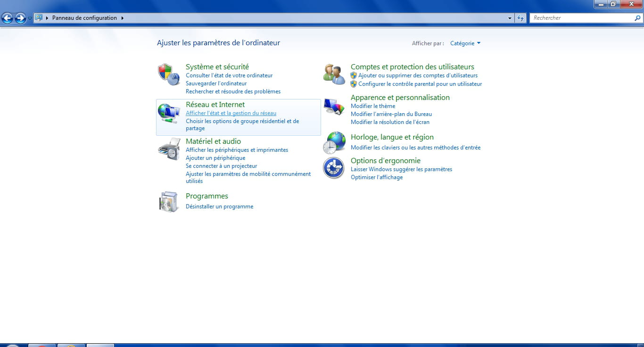This screenshot has width=644, height=347.
Task: Click Modifier l'arrière-plan du Bureau
Action: (x=391, y=114)
